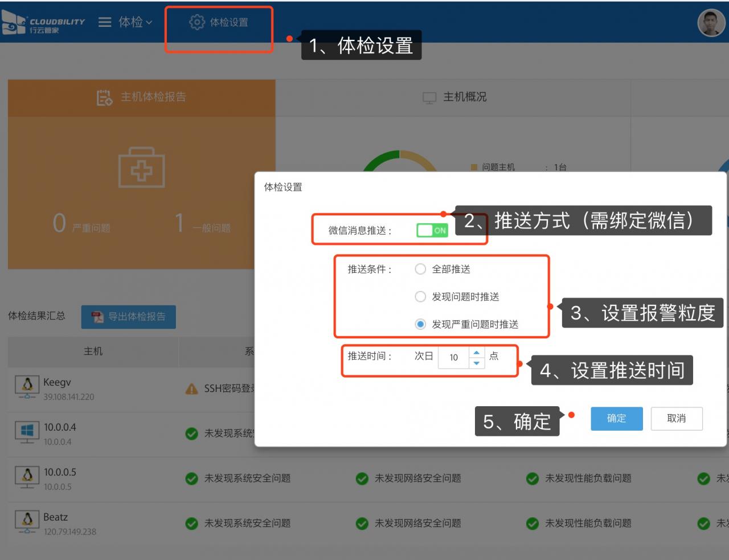Click 取消 to cancel the dialog

click(676, 418)
